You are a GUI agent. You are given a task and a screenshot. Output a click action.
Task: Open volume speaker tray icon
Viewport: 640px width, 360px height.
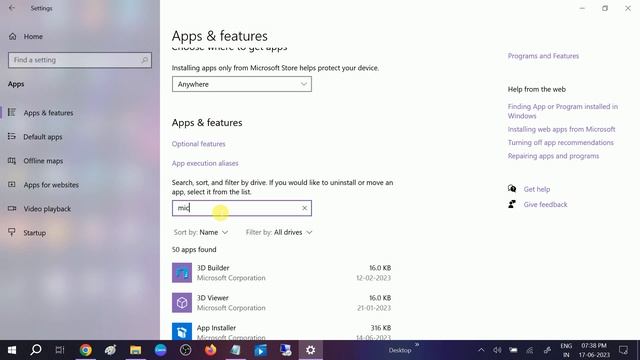(497, 350)
